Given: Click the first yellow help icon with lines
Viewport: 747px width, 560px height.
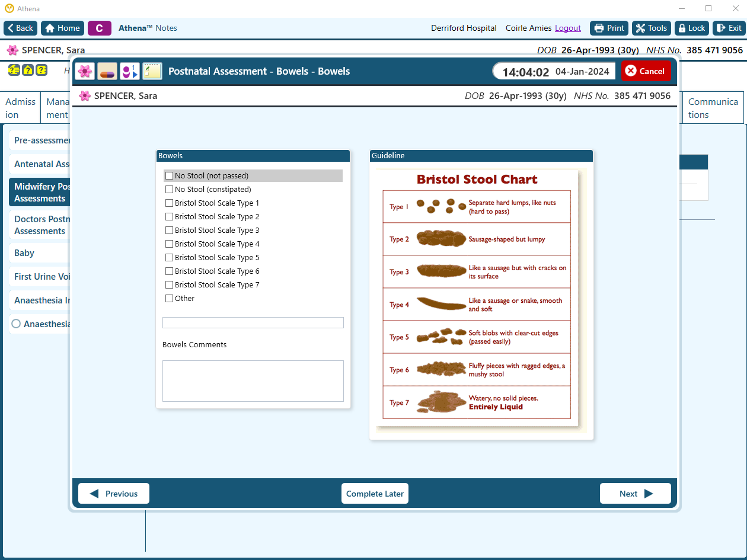Looking at the screenshot, I should [13, 70].
